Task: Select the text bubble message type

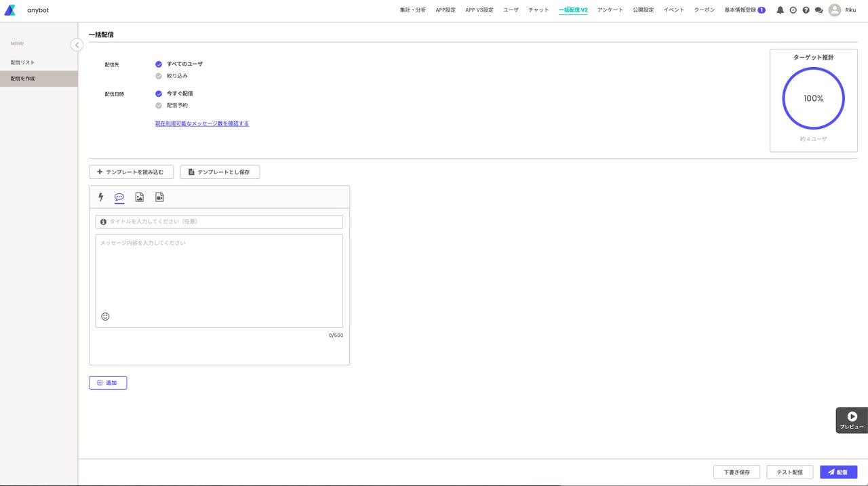Action: (x=119, y=197)
